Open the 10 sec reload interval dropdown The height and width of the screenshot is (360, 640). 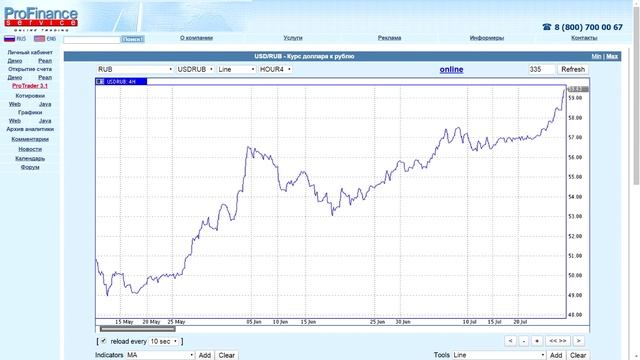coord(164,341)
